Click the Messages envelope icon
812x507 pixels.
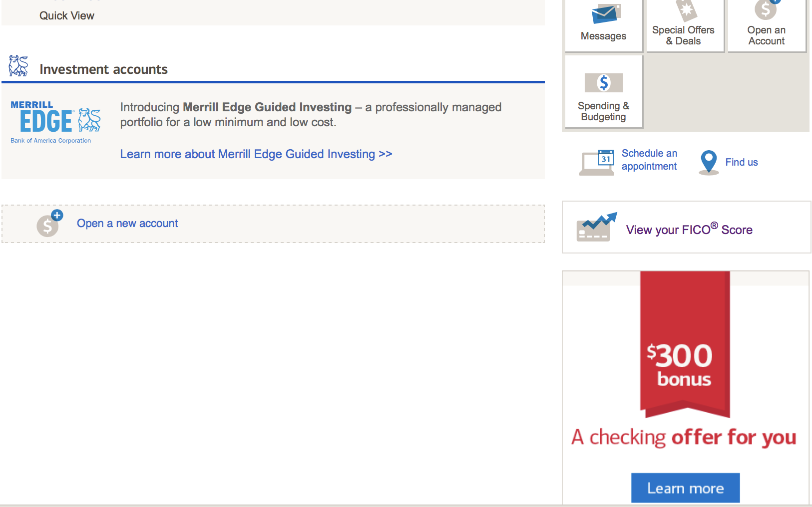pyautogui.click(x=606, y=13)
